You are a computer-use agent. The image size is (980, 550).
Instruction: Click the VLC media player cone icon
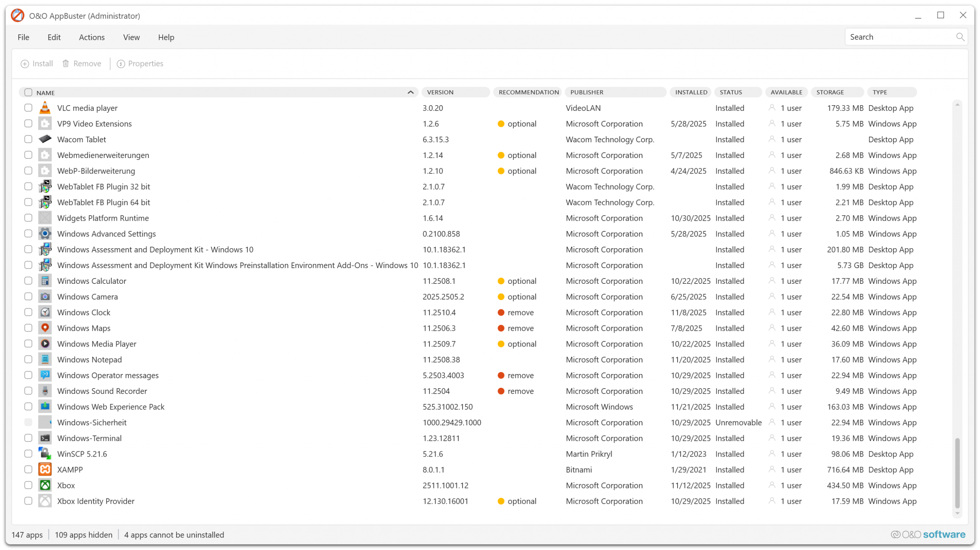tap(45, 108)
